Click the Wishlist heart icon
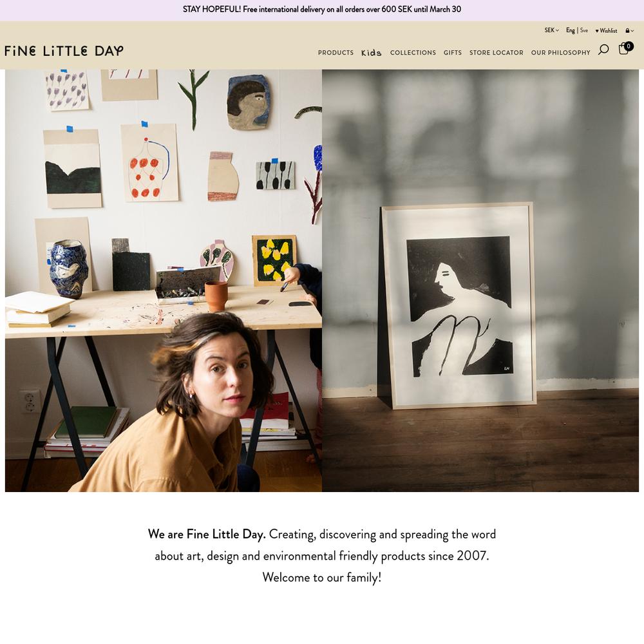The image size is (644, 644). coord(597,31)
